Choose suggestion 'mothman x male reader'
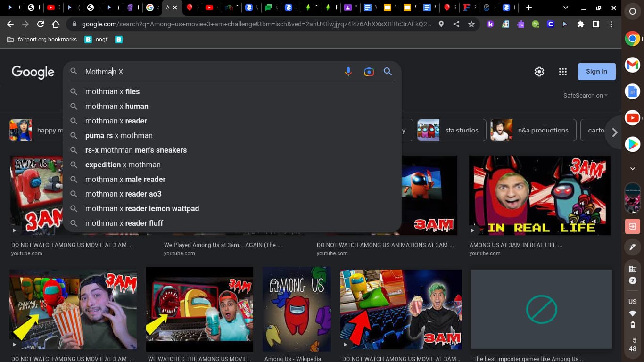This screenshot has height=362, width=644. [x=232, y=179]
